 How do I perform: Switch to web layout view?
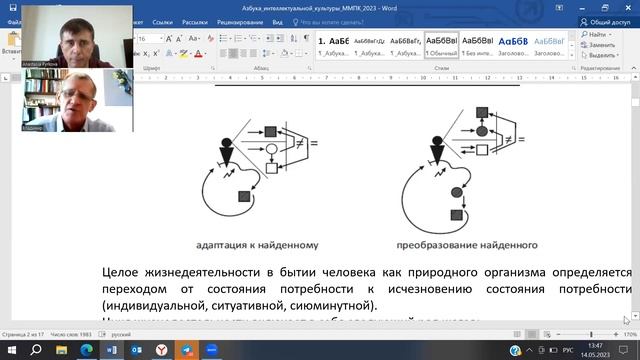tap(547, 334)
